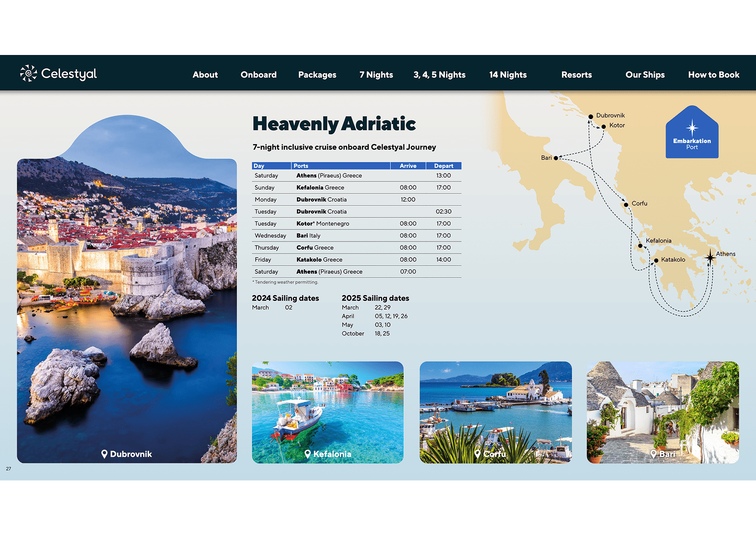Click the Katakolo dot on the map
Image resolution: width=756 pixels, height=535 pixels.
pyautogui.click(x=656, y=260)
